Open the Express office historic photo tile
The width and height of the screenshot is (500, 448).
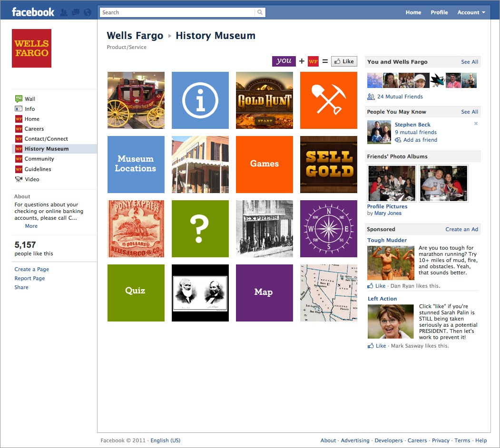coord(265,229)
